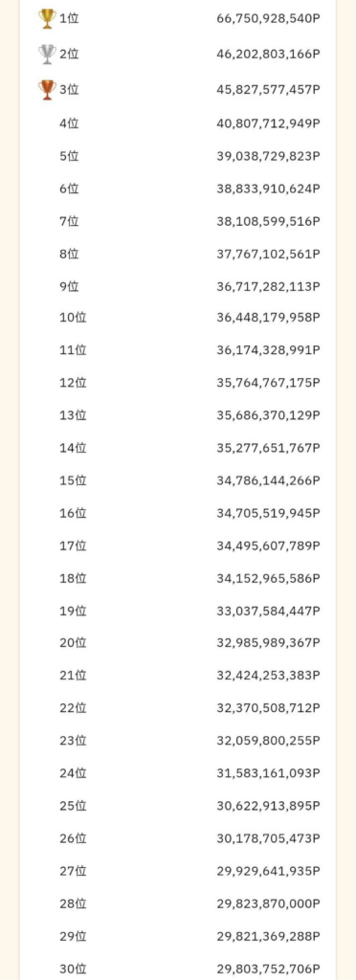Screen dimensions: 356x980
Task: Select the 1位 rank label
Action: (x=69, y=19)
